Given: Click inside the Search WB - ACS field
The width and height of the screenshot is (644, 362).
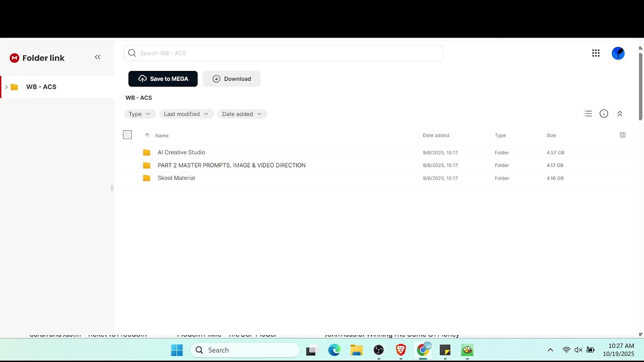Looking at the screenshot, I should point(283,53).
